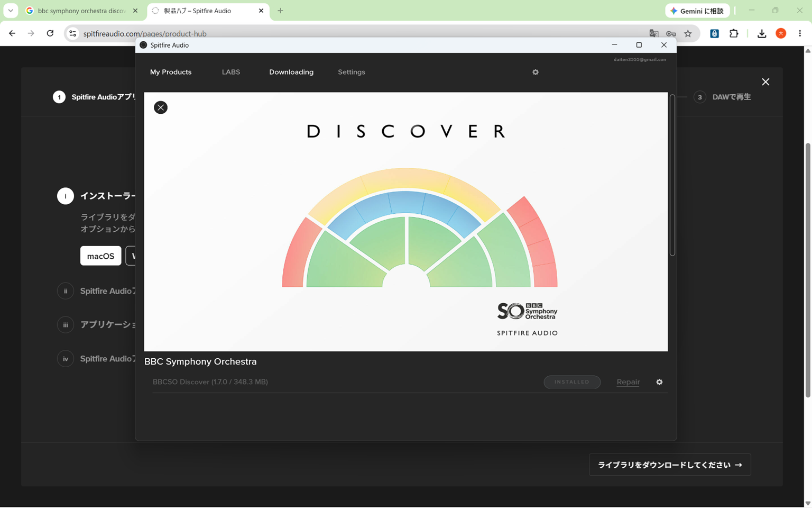Open the extensions puzzle icon
The image size is (812, 508).
point(734,33)
